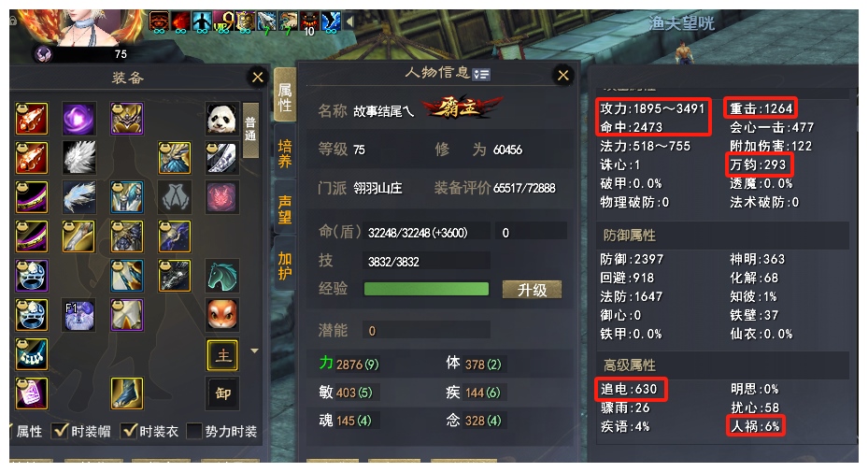Image resolution: width=868 pixels, height=472 pixels.
Task: Open the list icon beside 人物信息
Action: click(481, 74)
